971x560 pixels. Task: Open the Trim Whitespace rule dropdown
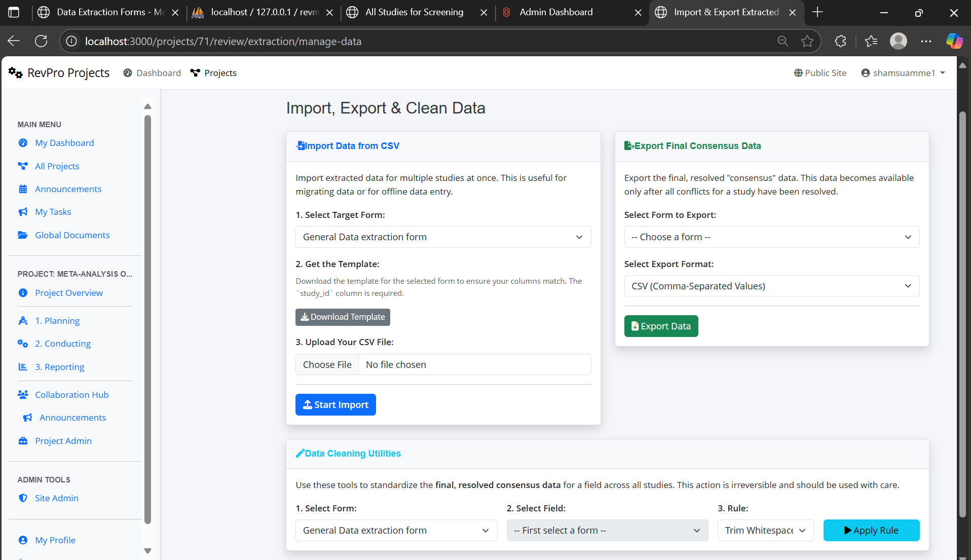pyautogui.click(x=765, y=531)
